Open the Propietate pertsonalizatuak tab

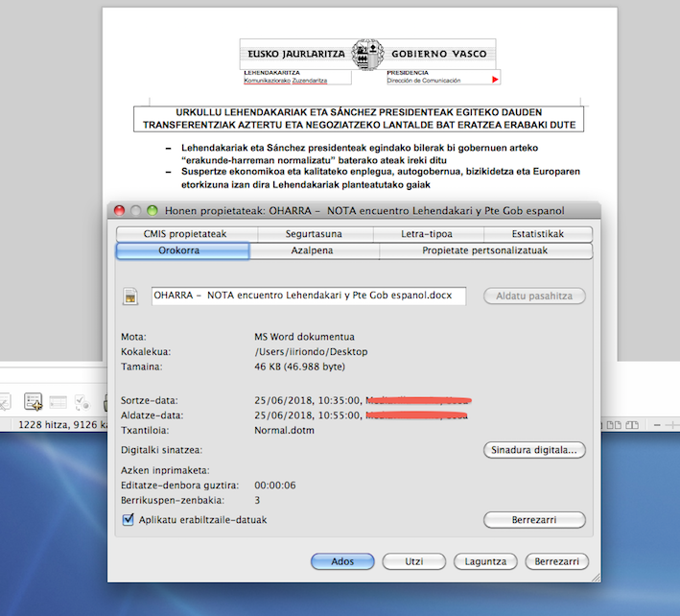(485, 250)
